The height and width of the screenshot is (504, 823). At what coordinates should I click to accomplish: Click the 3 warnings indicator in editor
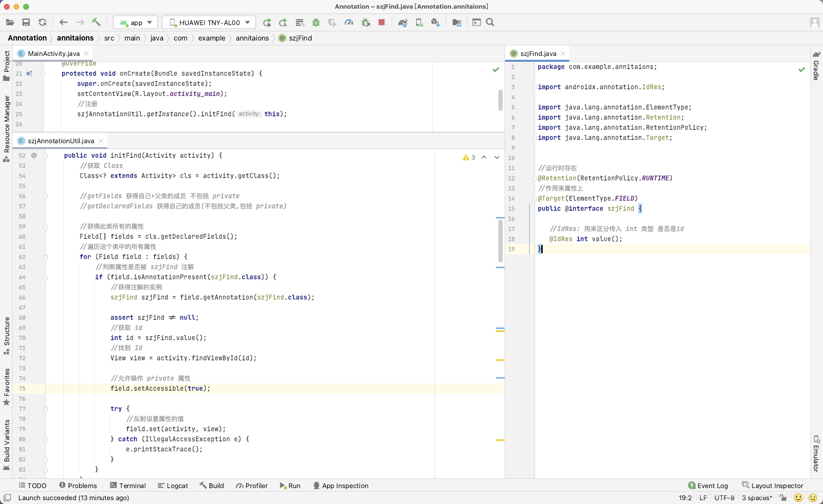469,157
